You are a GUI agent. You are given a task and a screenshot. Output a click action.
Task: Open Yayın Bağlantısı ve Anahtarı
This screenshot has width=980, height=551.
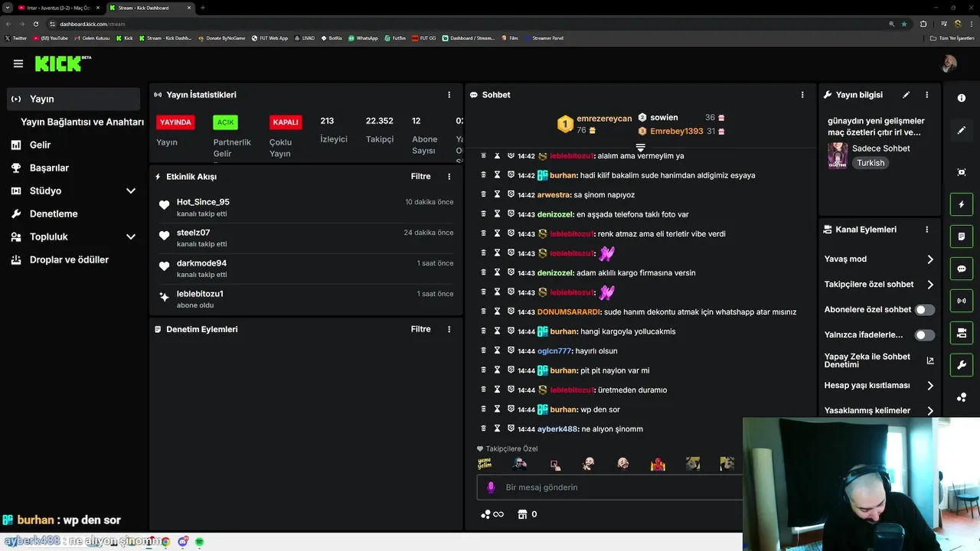82,122
